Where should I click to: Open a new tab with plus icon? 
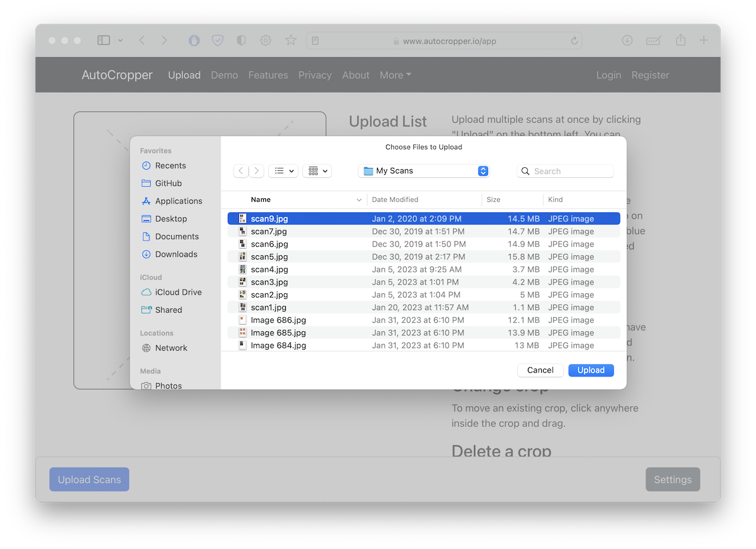coord(704,41)
